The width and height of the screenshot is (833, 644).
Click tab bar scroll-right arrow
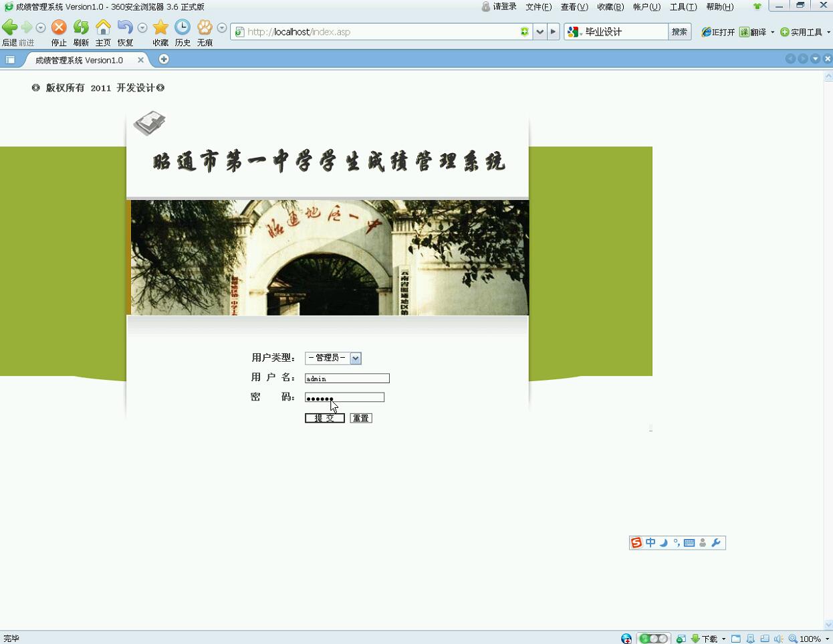803,59
